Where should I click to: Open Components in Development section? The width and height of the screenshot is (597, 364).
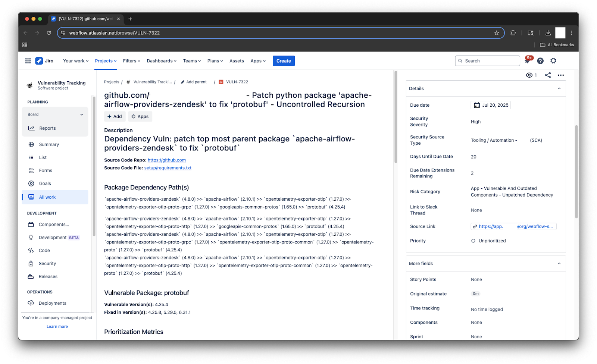point(55,225)
